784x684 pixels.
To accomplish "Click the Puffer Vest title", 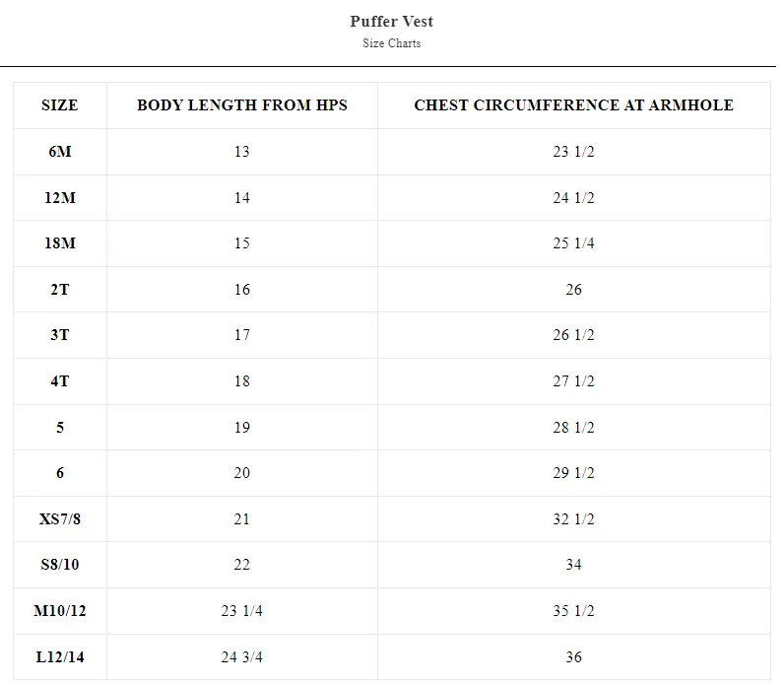I will coord(391,21).
